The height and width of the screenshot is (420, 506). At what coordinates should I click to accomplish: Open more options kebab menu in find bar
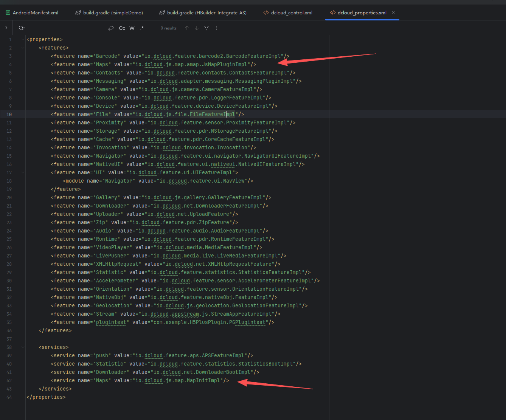tap(216, 28)
